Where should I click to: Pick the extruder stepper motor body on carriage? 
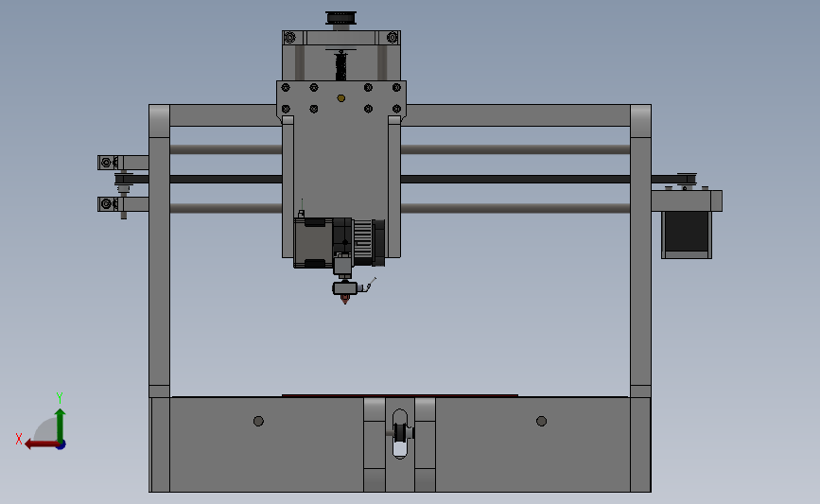click(313, 243)
